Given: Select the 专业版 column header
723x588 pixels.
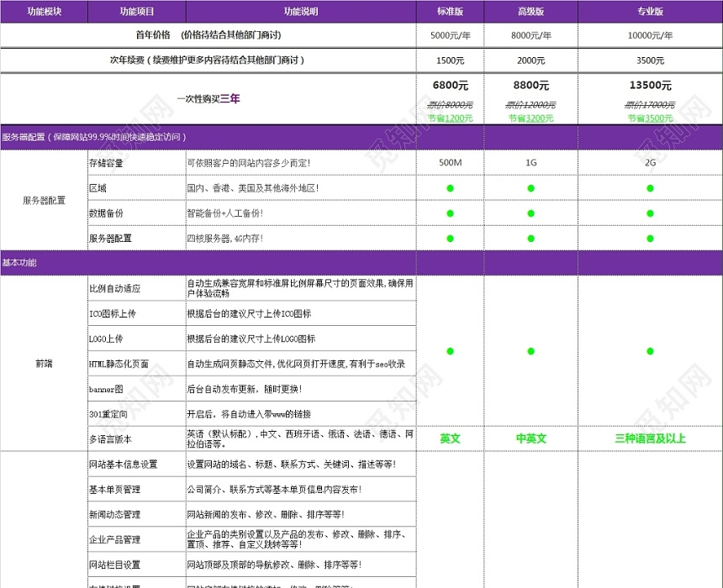Looking at the screenshot, I should tap(650, 12).
